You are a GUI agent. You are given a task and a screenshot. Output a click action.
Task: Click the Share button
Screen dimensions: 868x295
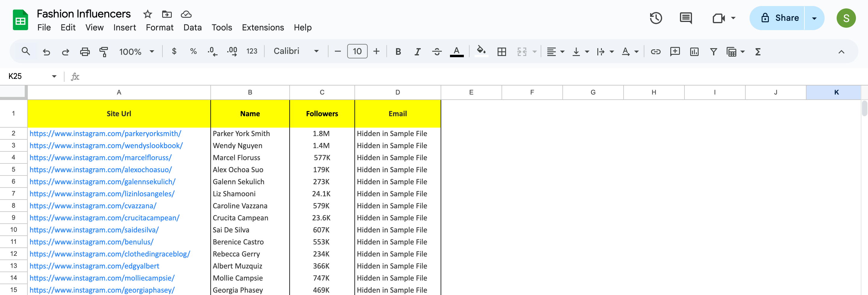coord(777,18)
